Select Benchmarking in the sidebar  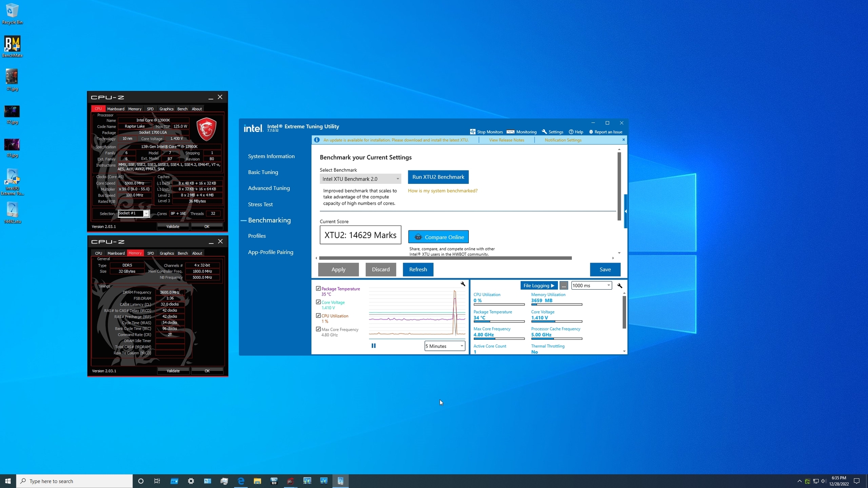(x=269, y=221)
